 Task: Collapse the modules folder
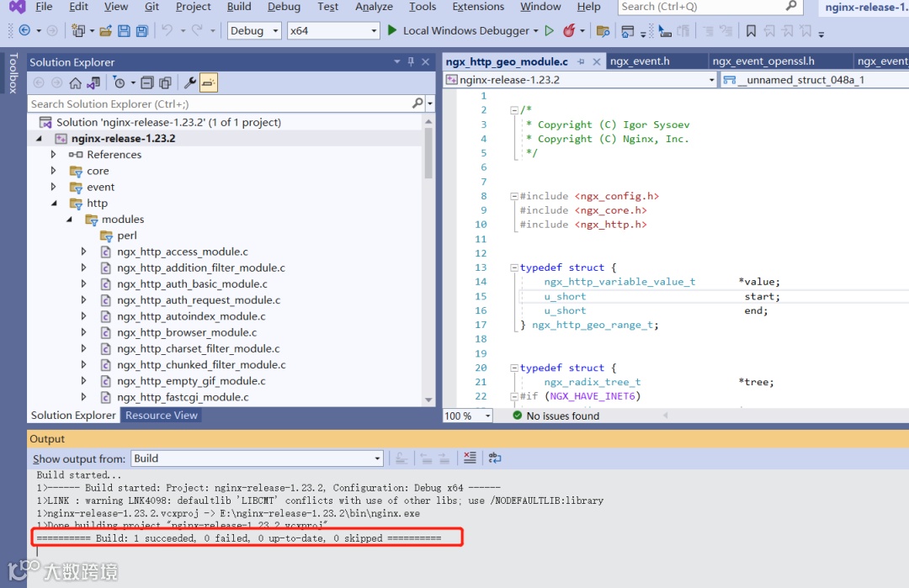pyautogui.click(x=69, y=220)
